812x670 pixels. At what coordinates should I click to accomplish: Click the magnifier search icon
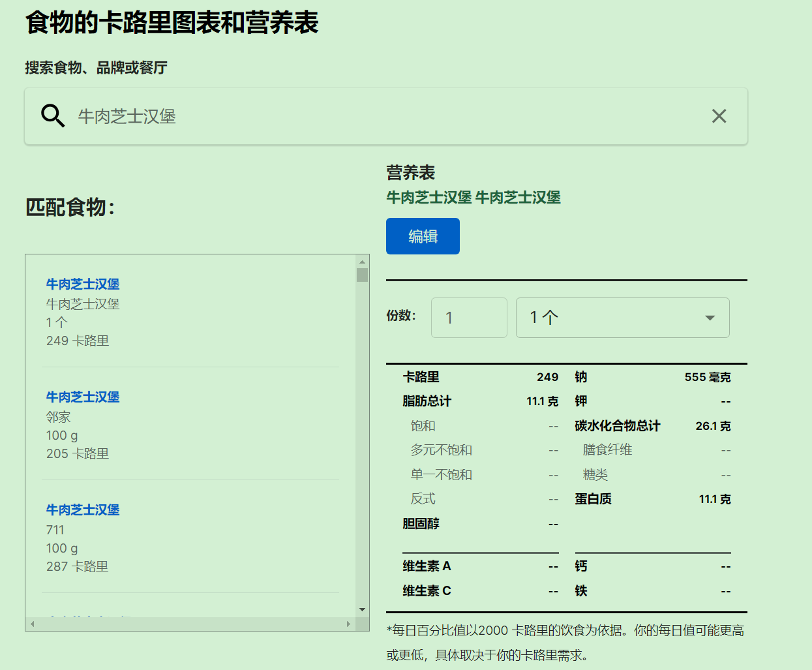pos(53,116)
